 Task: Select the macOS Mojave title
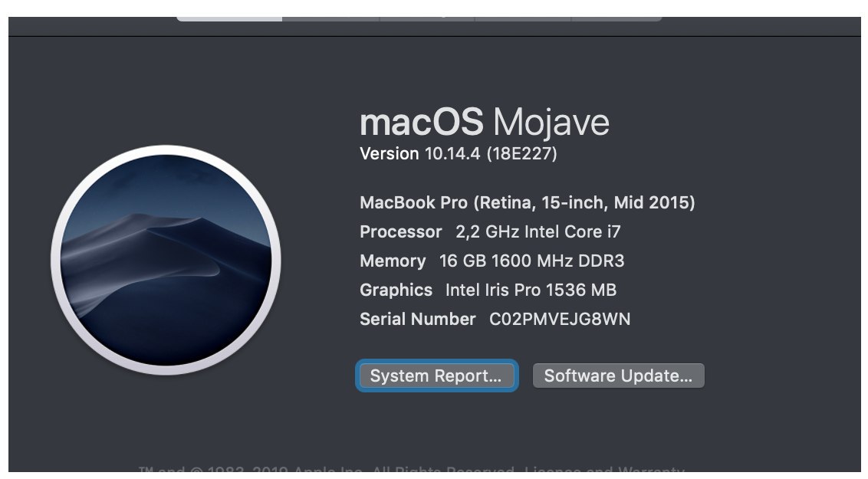click(x=485, y=122)
